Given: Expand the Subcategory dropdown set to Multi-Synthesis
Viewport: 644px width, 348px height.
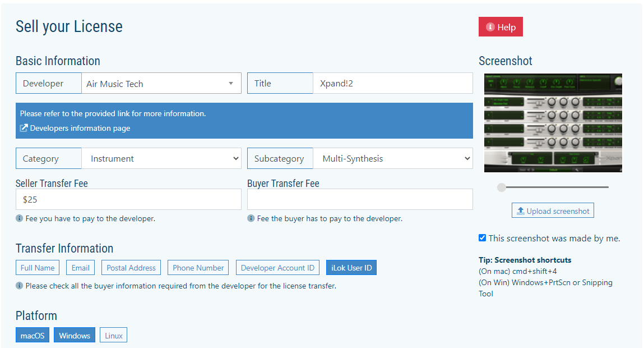Looking at the screenshot, I should (x=393, y=158).
